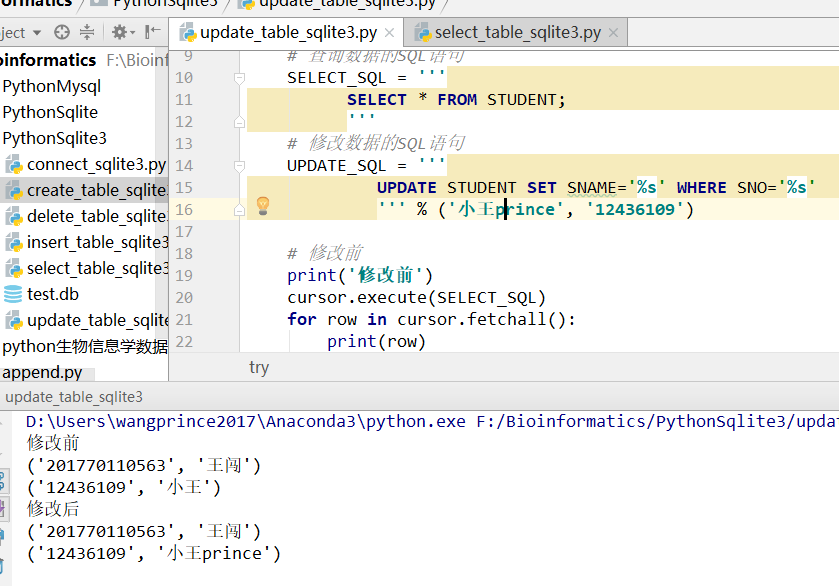This screenshot has height=586, width=839.
Task: Collapse the UPDATE_SQL fold arrow at line 16
Action: pyautogui.click(x=238, y=209)
